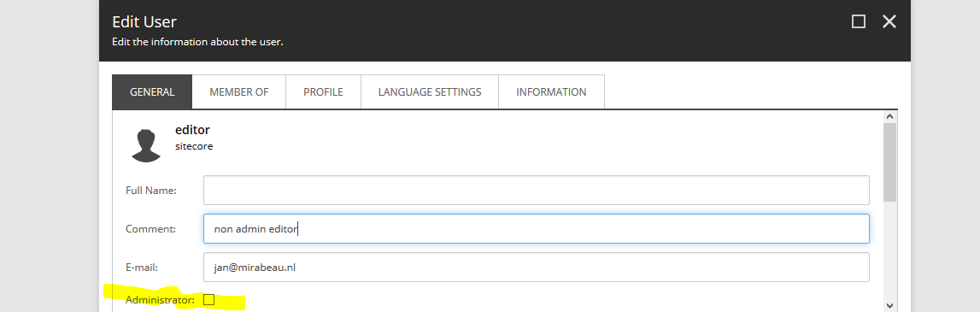Click the Full Name label
Screen dimensions: 980x312
pyautogui.click(x=150, y=190)
